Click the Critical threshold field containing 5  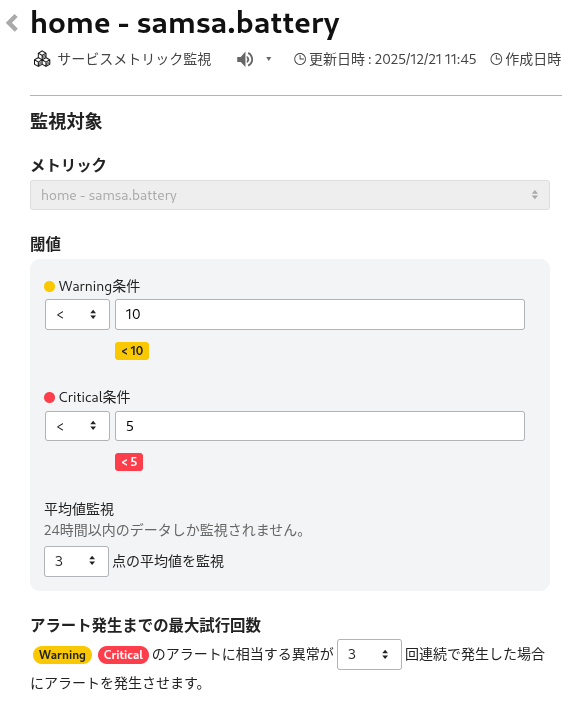point(320,426)
